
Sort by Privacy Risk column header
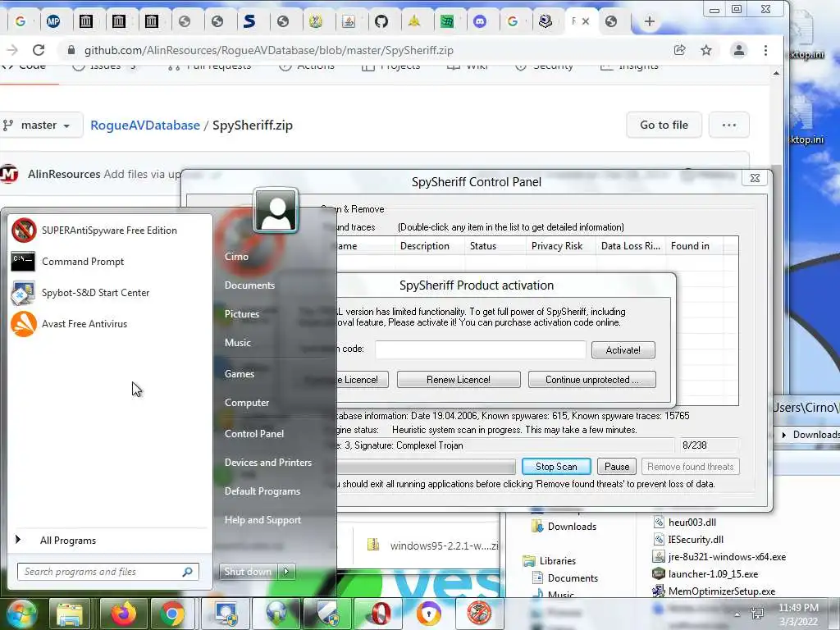click(561, 246)
